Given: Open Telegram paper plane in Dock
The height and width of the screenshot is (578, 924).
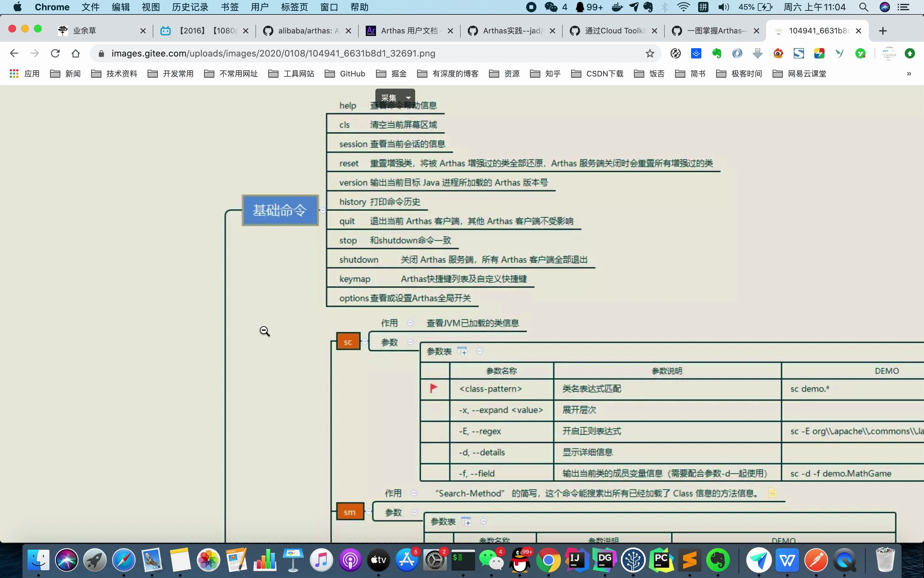Looking at the screenshot, I should click(759, 560).
